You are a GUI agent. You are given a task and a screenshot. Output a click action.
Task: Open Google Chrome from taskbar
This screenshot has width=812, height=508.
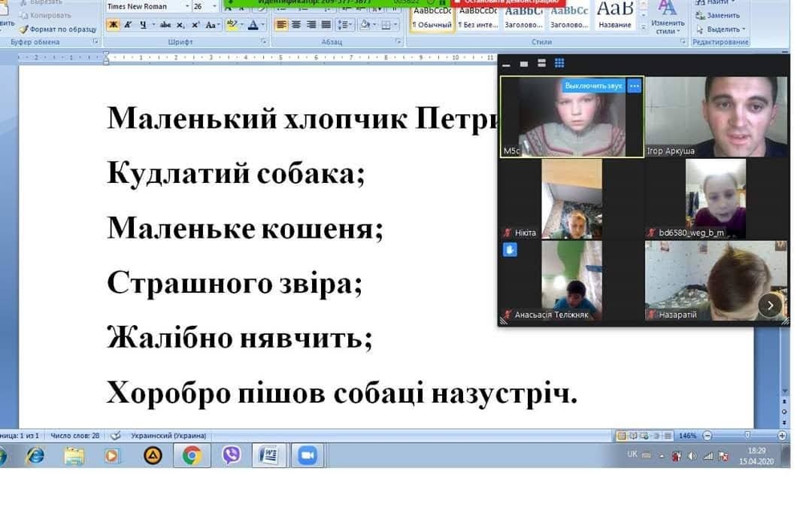pos(192,455)
